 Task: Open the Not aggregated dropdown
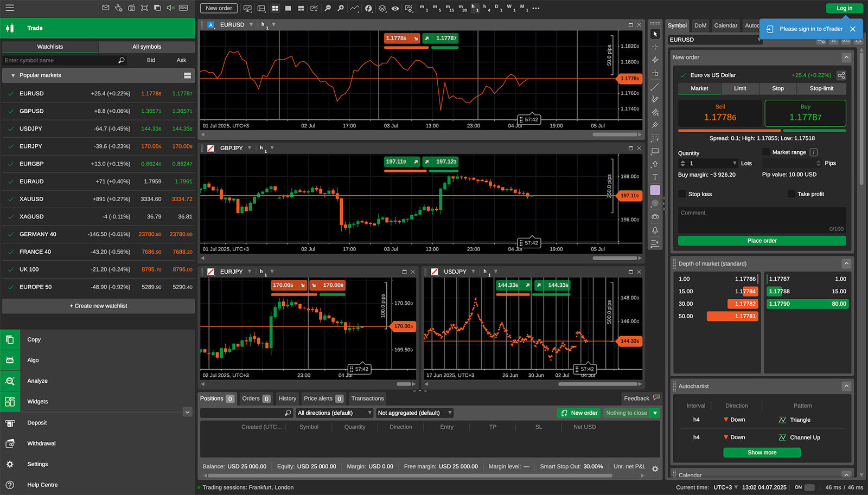pos(414,413)
